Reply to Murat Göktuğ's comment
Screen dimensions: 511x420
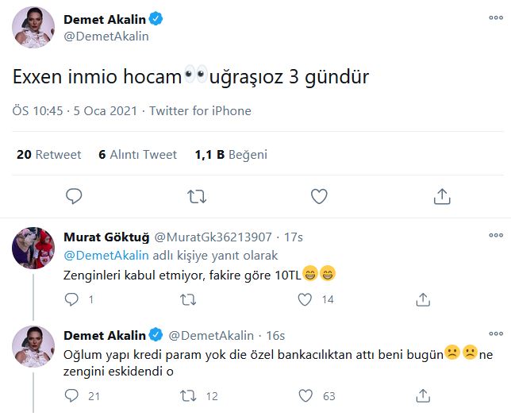click(71, 299)
